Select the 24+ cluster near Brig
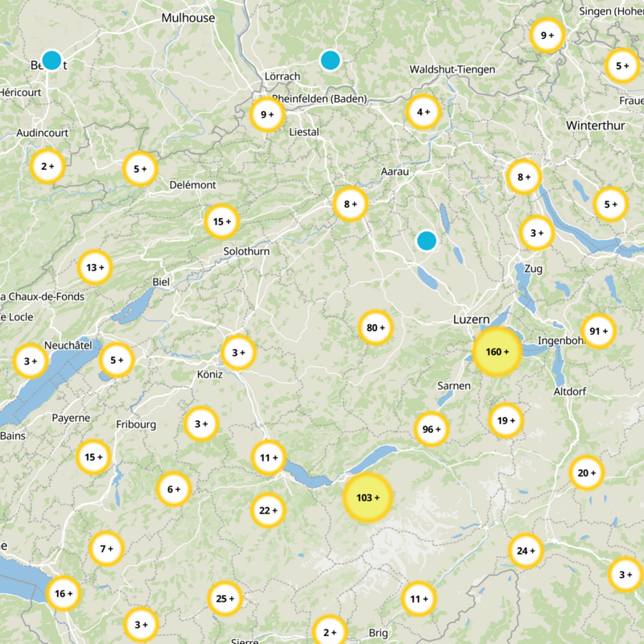644x644 pixels. [524, 550]
